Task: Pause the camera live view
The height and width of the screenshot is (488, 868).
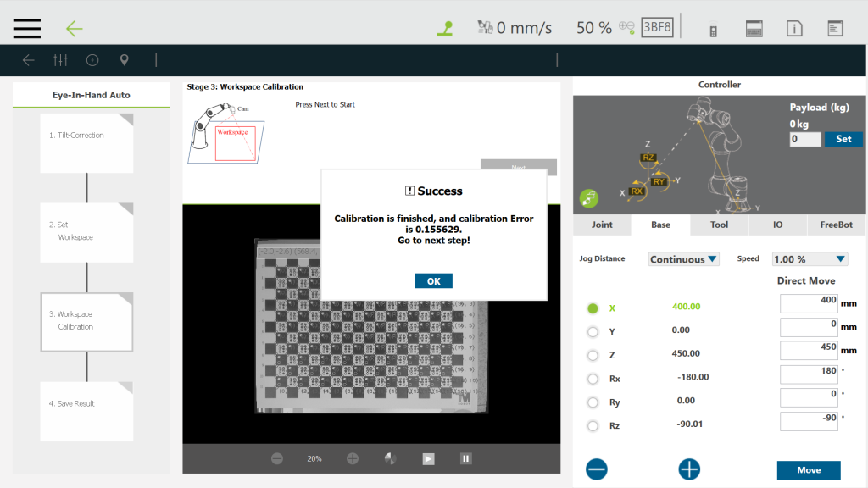Action: 465,458
